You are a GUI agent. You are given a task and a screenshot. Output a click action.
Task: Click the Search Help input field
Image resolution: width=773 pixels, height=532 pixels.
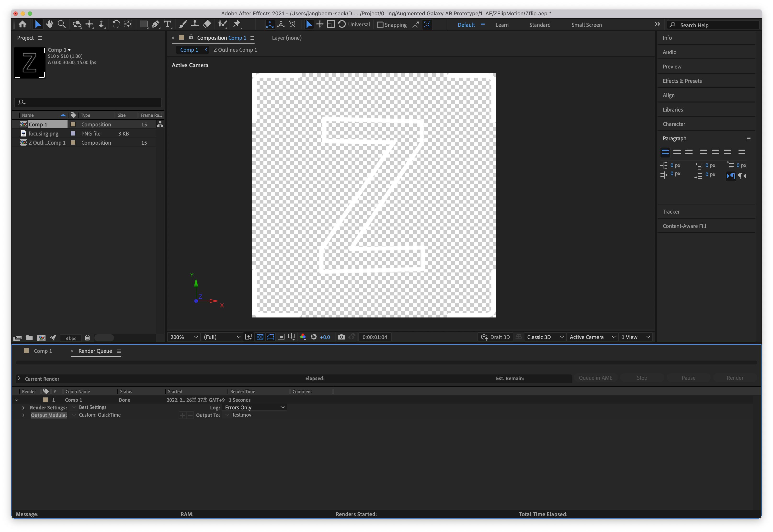pos(717,25)
